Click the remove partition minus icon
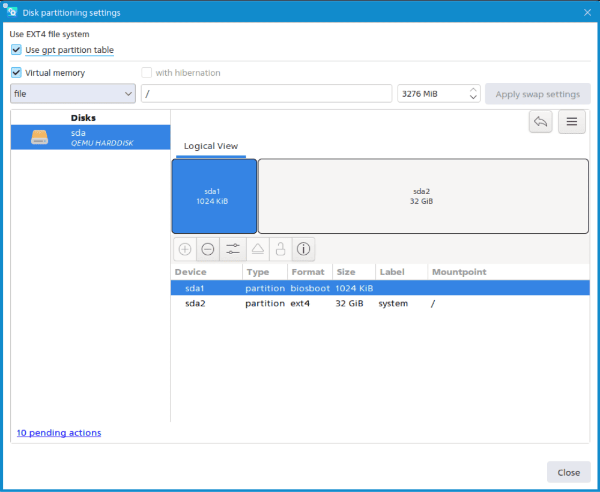This screenshot has height=492, width=600. pos(208,249)
